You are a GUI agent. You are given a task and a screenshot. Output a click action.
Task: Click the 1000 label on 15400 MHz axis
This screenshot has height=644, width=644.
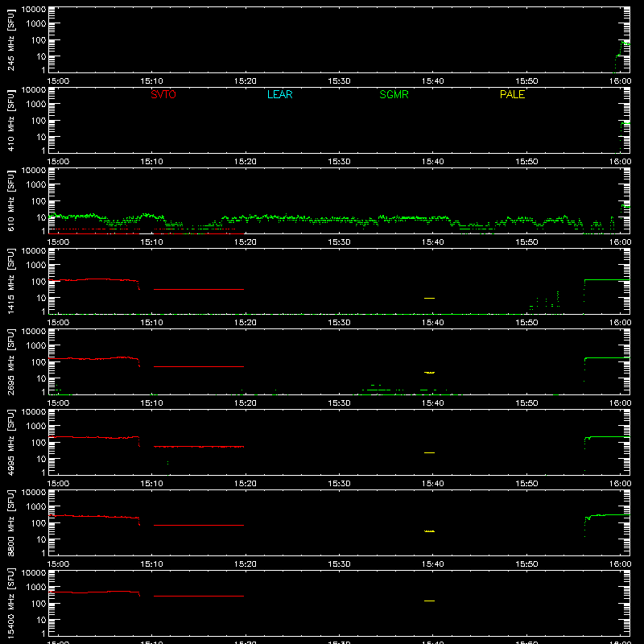(x=36, y=588)
